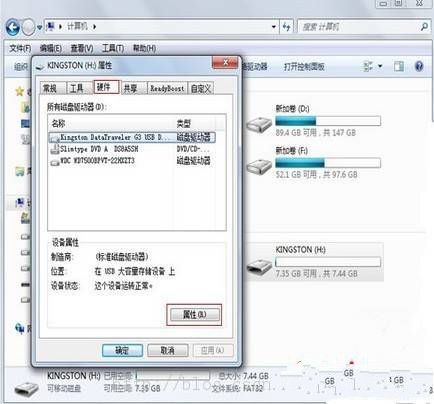
Task: Close the KINGSTON (H:) properties dialog
Action: point(226,62)
